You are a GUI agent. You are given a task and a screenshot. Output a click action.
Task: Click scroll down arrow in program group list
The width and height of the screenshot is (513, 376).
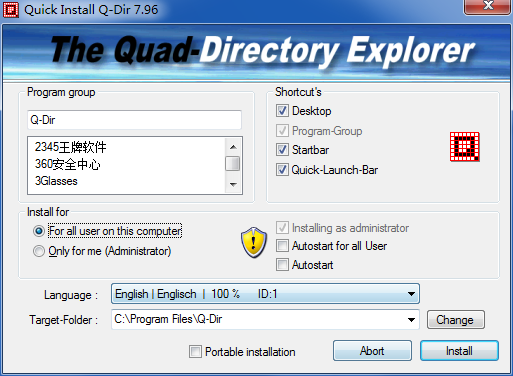pyautogui.click(x=233, y=184)
